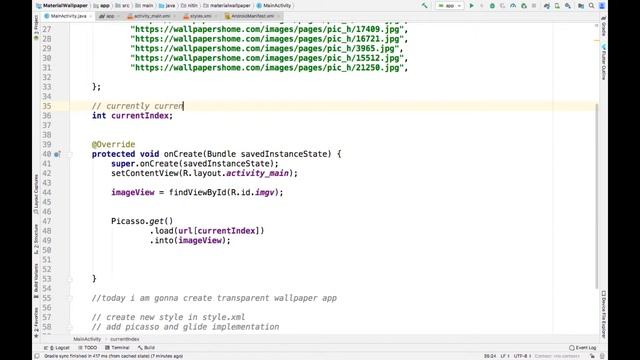Screen dimensions: 640x360
Task: Switch to the app gradle editor tab
Action: (x=110, y=16)
